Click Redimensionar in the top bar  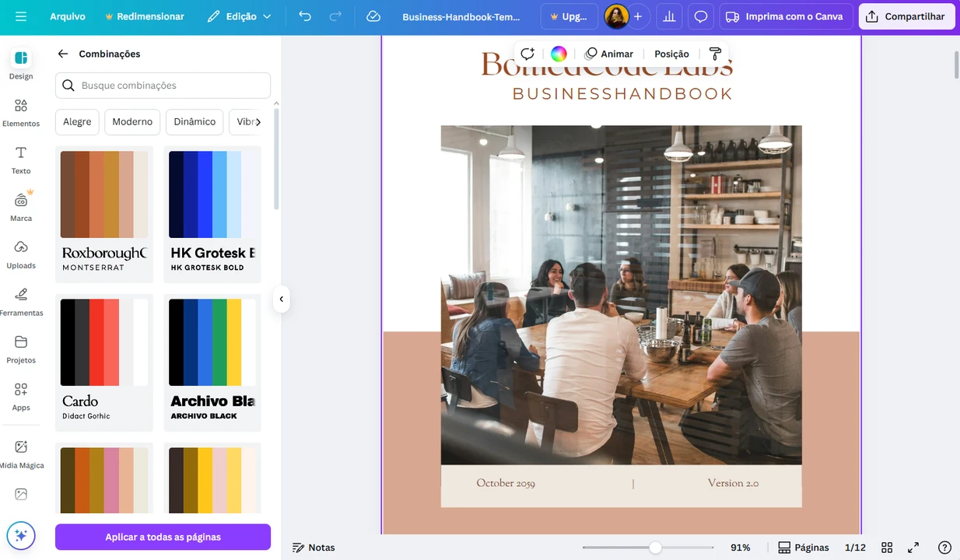pos(145,16)
